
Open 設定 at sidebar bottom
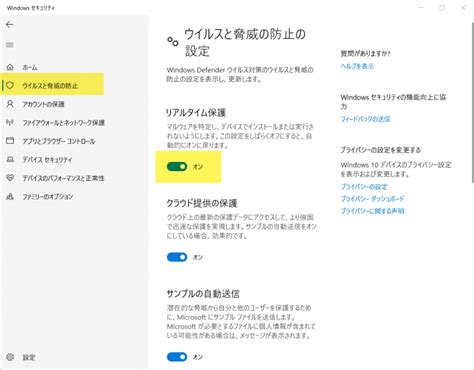click(x=29, y=357)
